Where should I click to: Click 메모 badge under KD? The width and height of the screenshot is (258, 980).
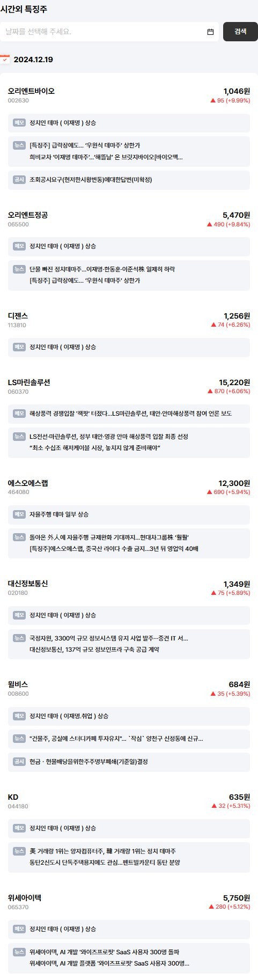(19, 828)
